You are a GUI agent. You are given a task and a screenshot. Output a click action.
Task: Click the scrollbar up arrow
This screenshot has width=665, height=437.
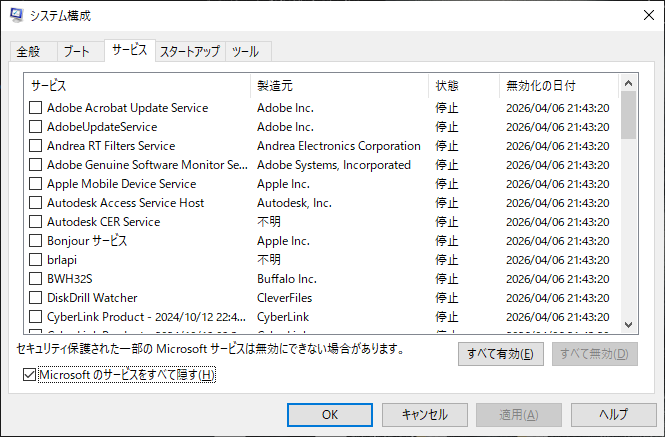tap(629, 83)
